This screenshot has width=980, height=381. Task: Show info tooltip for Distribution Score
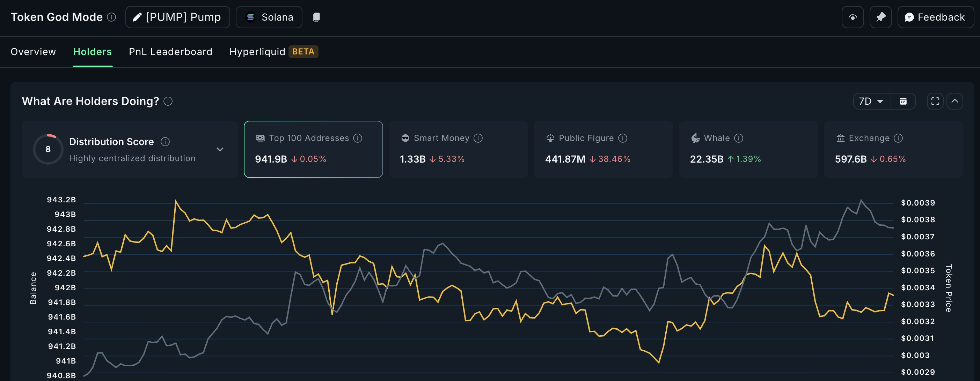click(165, 141)
